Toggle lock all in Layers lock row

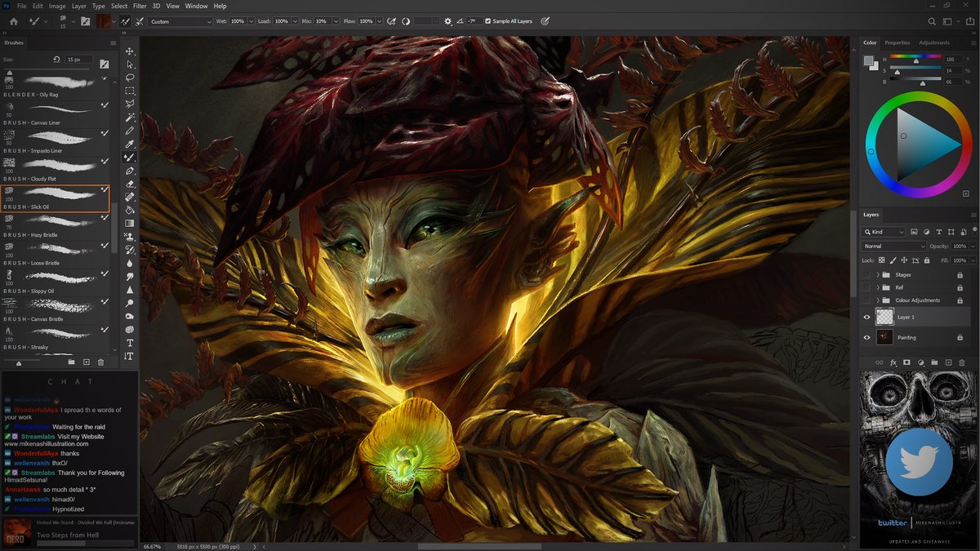coord(926,260)
